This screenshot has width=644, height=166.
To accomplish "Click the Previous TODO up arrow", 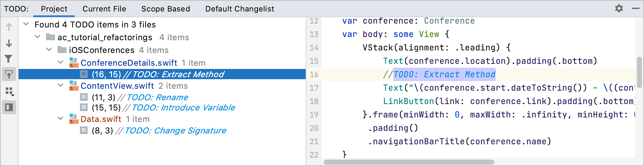I will (x=9, y=27).
